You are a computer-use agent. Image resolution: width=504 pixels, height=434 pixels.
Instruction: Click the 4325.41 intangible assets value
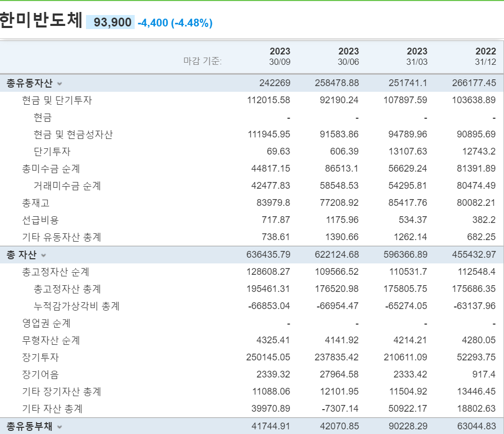point(273,340)
